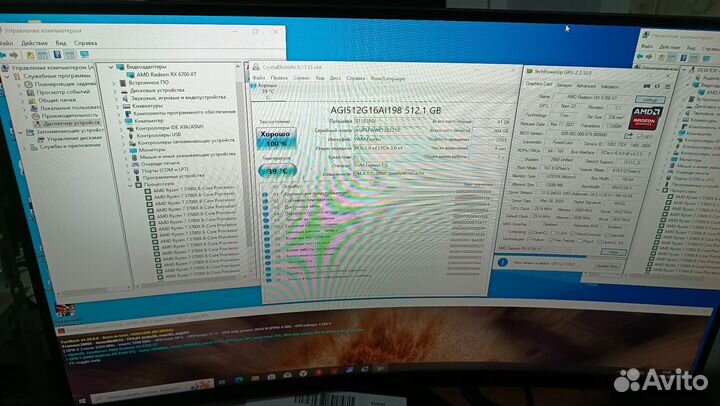Viewport: 720px width, 406px height.
Task: Click status dot of SMART attribute 01
Action: click(265, 195)
